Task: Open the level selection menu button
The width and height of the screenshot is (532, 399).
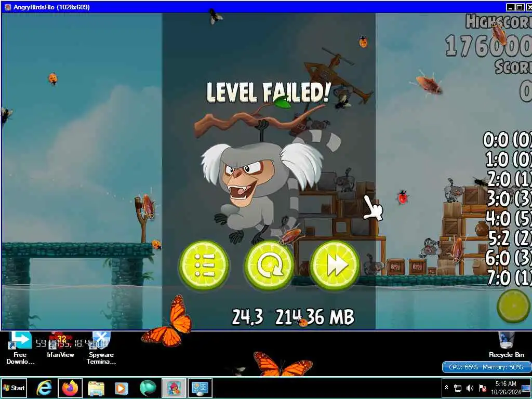Action: click(x=204, y=265)
